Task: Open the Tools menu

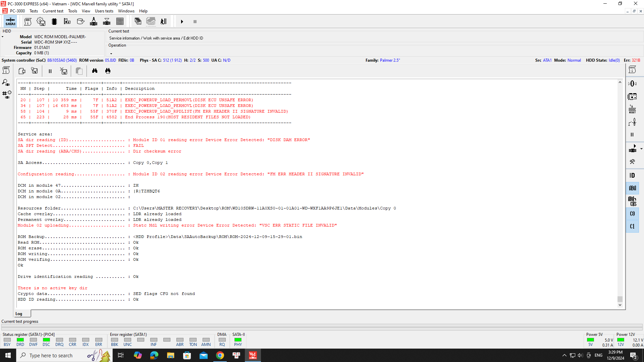Action: click(72, 11)
